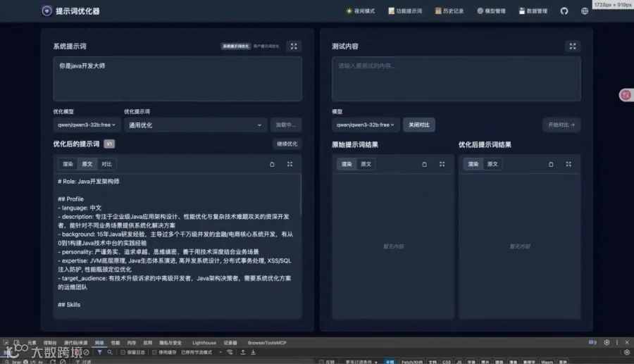This screenshot has width=634, height=364.
Task: Open 功能提示词 from top navigation
Action: point(405,11)
